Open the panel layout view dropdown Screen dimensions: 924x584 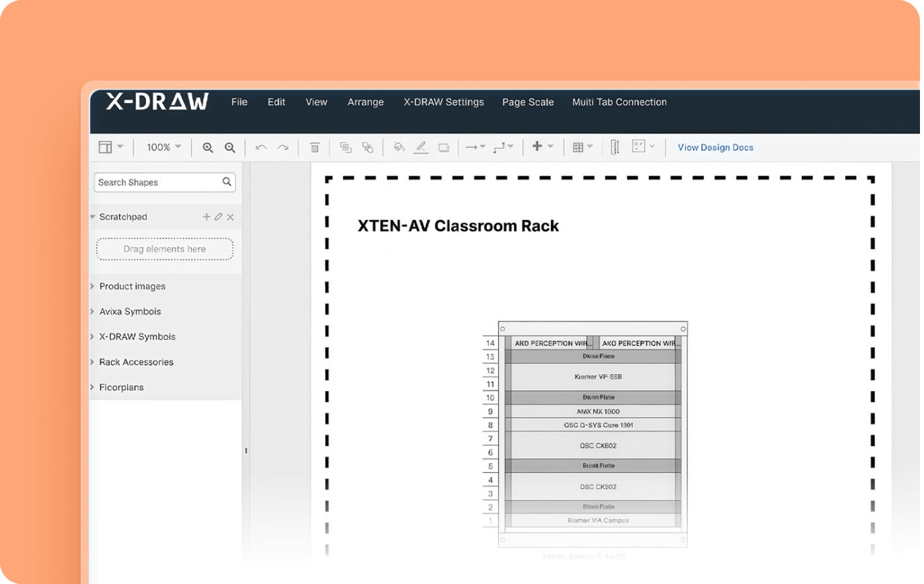tap(111, 147)
